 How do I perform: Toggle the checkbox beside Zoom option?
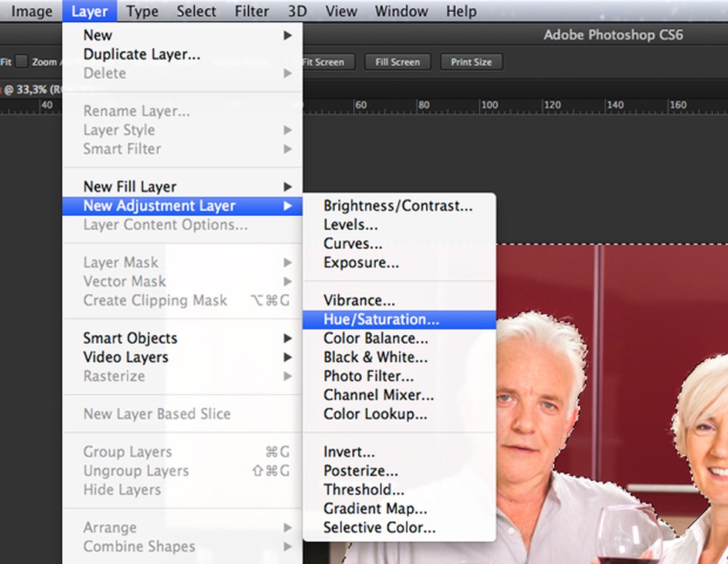coord(21,61)
